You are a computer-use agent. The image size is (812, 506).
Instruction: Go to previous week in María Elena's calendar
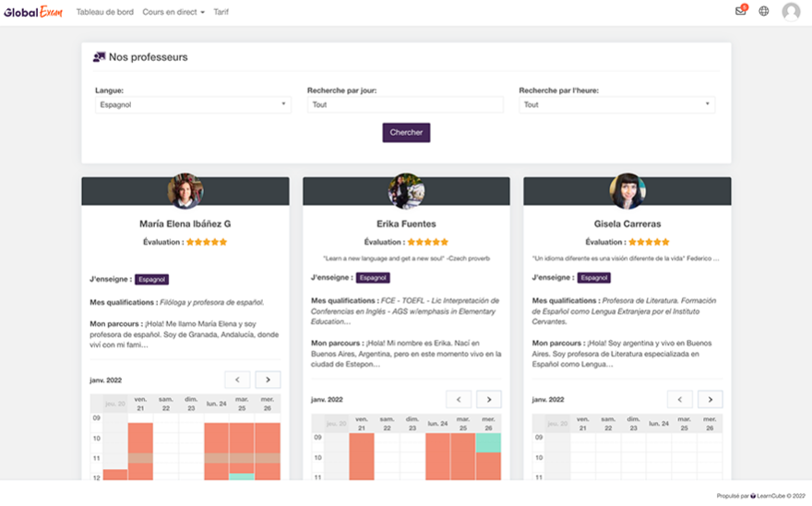pyautogui.click(x=237, y=379)
